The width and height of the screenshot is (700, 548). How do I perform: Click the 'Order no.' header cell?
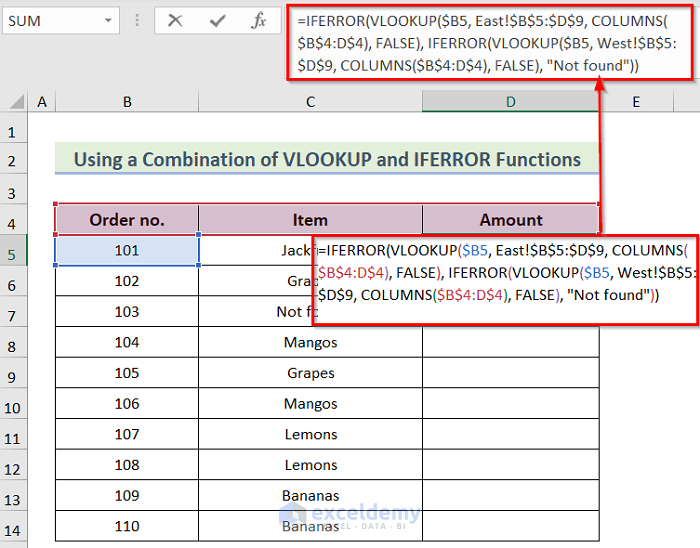(127, 220)
